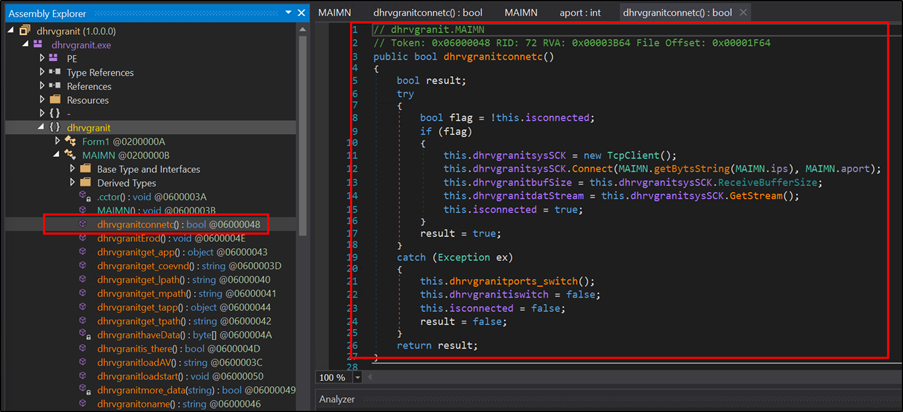This screenshot has width=903, height=412.
Task: Click the dhrvgranit namespace braces icon
Action: coord(55,127)
